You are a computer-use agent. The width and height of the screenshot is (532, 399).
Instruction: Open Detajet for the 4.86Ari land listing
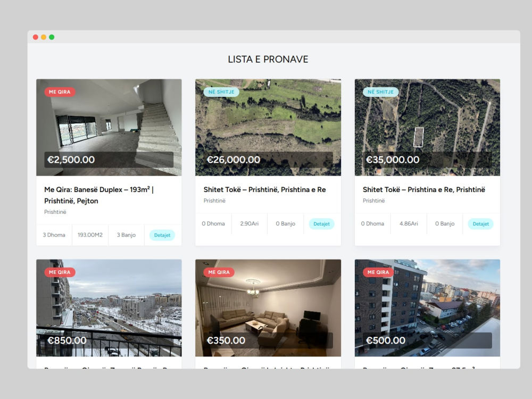[480, 224]
